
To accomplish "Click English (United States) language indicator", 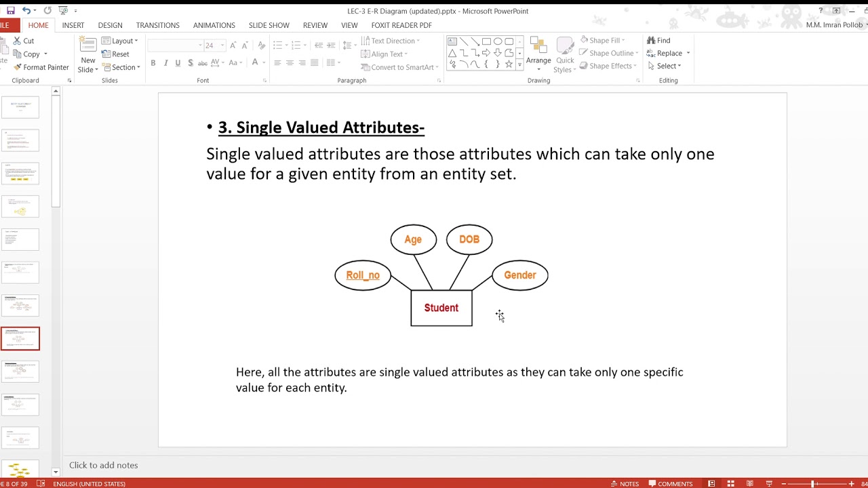I will [x=89, y=483].
